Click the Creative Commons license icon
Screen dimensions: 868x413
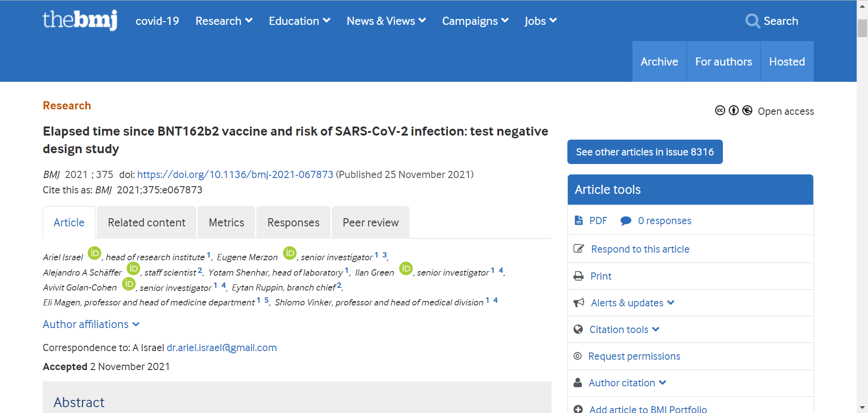coord(720,111)
